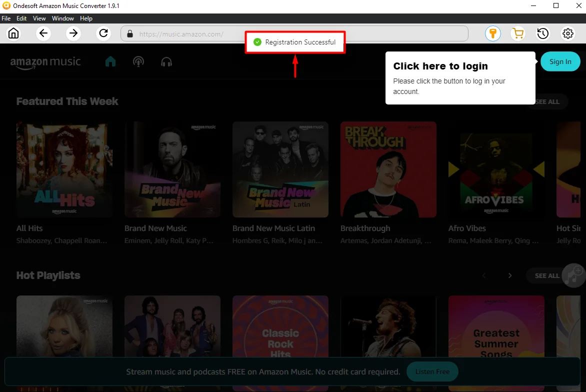
Task: Open the Help menu
Action: click(x=86, y=18)
